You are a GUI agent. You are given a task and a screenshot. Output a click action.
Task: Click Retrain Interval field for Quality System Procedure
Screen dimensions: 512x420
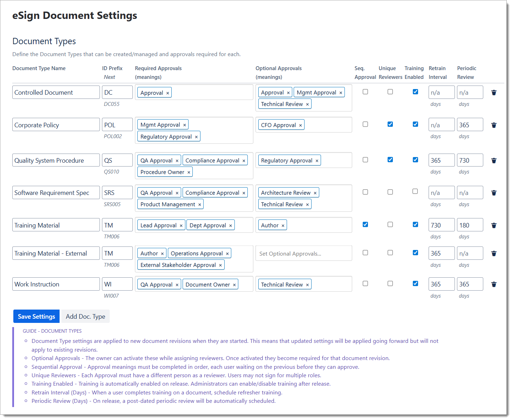pyautogui.click(x=441, y=160)
